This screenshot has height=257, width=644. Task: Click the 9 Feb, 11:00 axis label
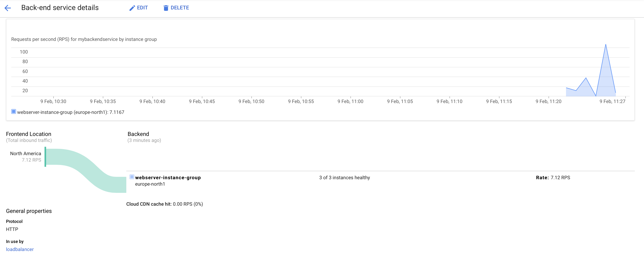click(350, 101)
